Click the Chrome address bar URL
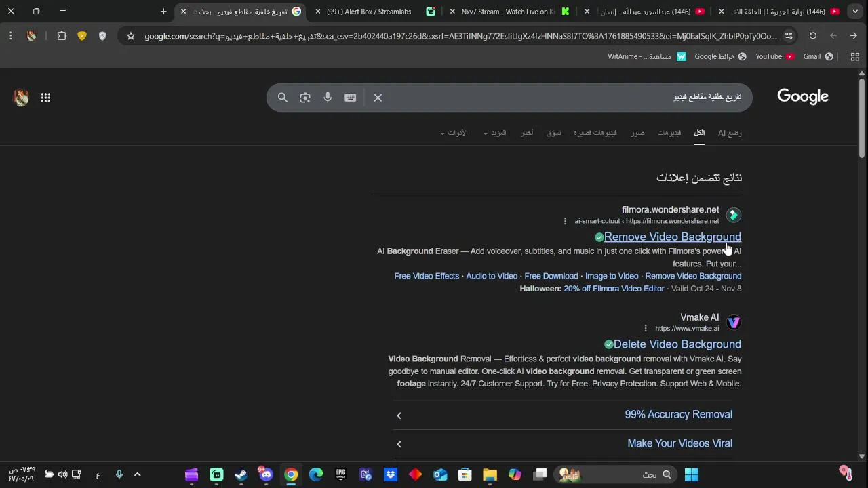The image size is (868, 488). pyautogui.click(x=460, y=36)
